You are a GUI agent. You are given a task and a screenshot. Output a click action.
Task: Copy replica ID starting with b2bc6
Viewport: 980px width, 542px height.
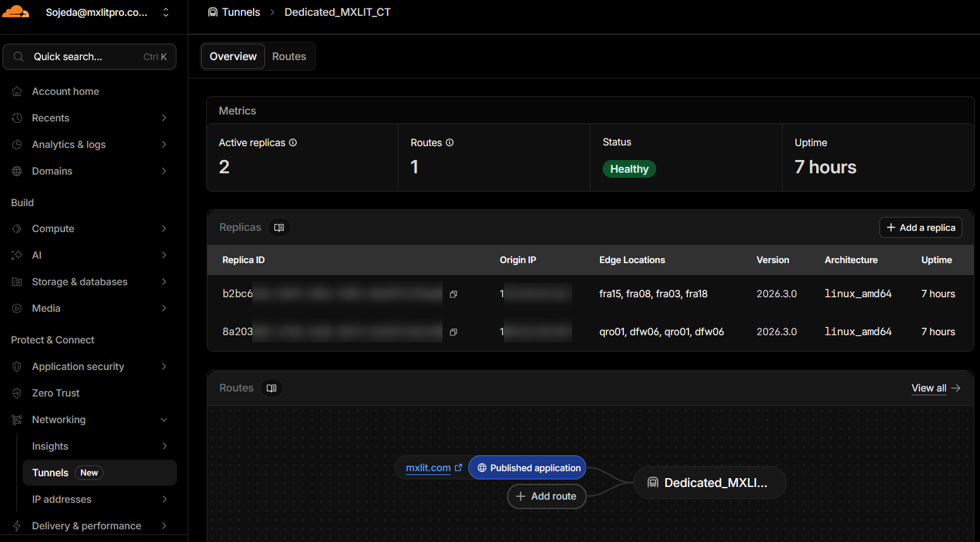click(453, 294)
